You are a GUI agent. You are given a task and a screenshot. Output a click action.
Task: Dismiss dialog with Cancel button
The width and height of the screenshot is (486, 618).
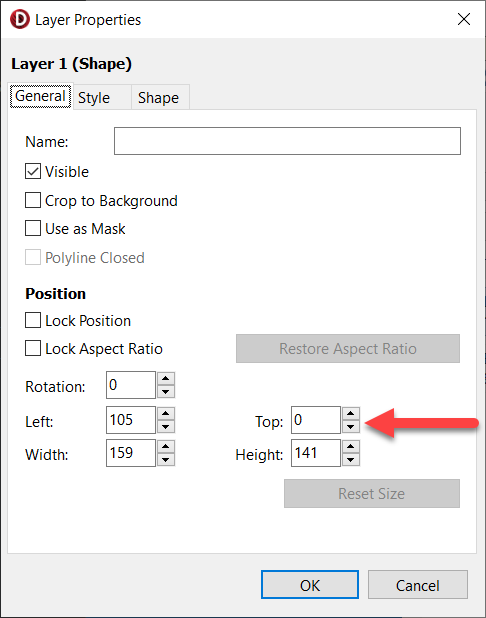418,585
